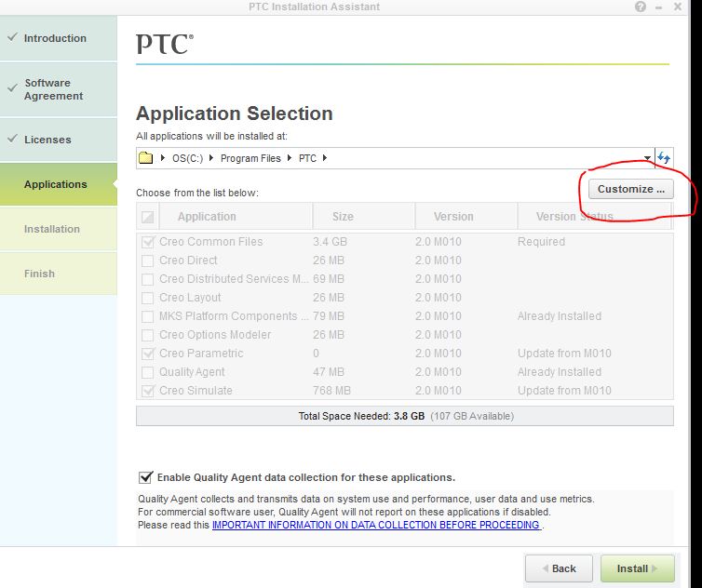Image resolution: width=702 pixels, height=588 pixels.
Task: Expand the arrow after PTC folder
Action: pyautogui.click(x=325, y=158)
